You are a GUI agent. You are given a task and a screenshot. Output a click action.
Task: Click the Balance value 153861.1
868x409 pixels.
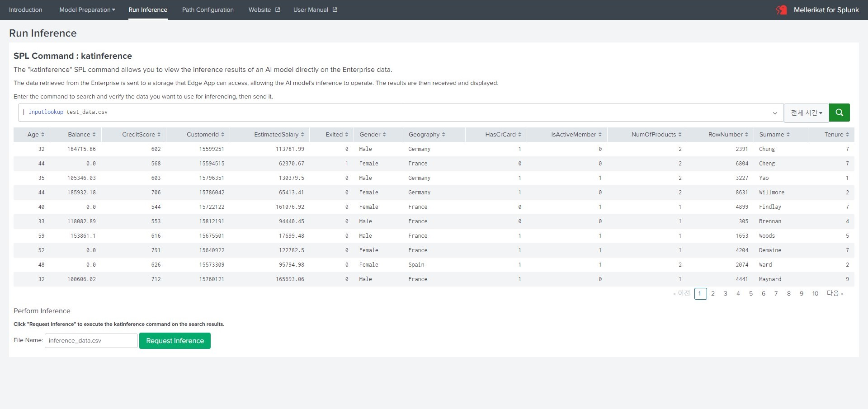83,236
